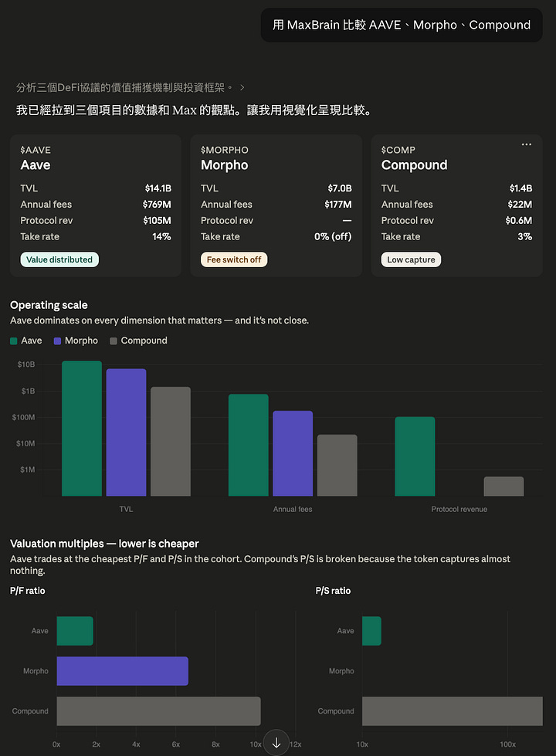556x756 pixels.
Task: Click the Morpho bar in P/F ratio chart
Action: click(x=123, y=671)
